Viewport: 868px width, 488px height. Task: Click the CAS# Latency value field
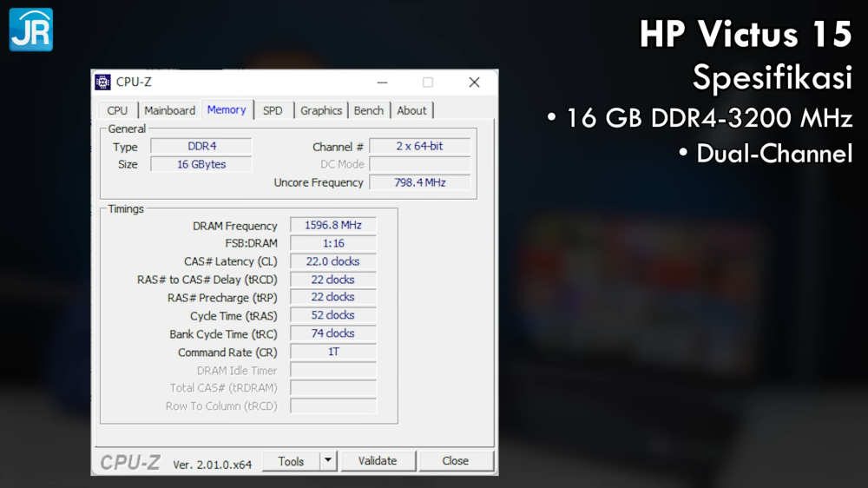tap(333, 261)
